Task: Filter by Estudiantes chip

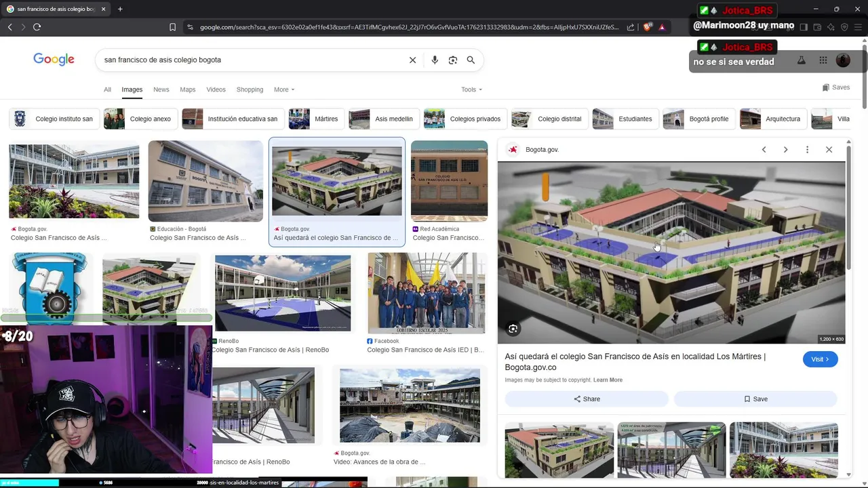Action: pos(625,119)
